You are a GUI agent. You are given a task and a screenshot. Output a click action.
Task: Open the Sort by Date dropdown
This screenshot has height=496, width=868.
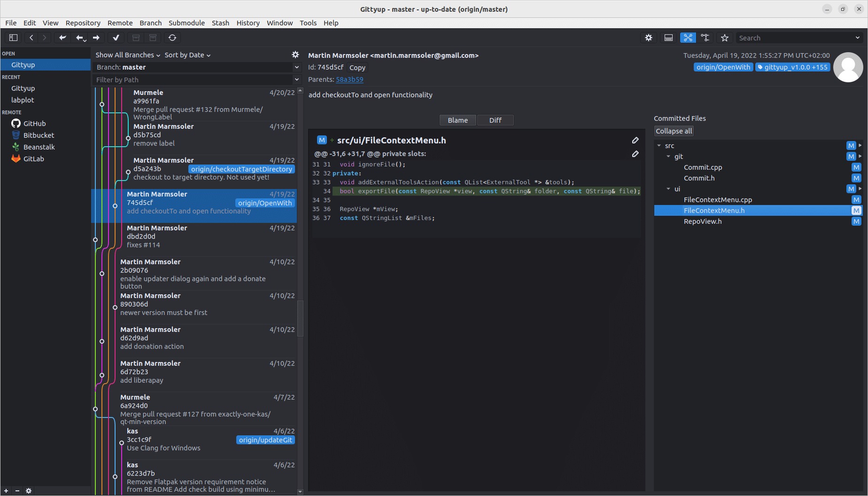click(x=187, y=55)
